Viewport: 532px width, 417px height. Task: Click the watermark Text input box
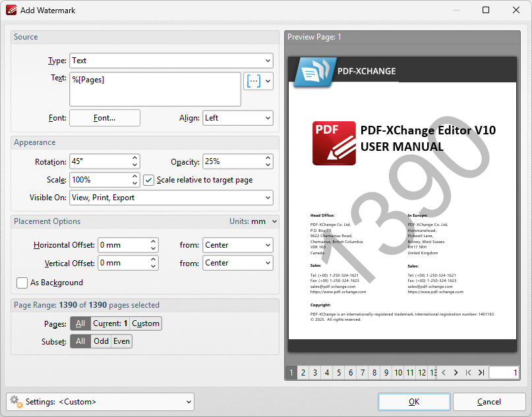pyautogui.click(x=155, y=89)
